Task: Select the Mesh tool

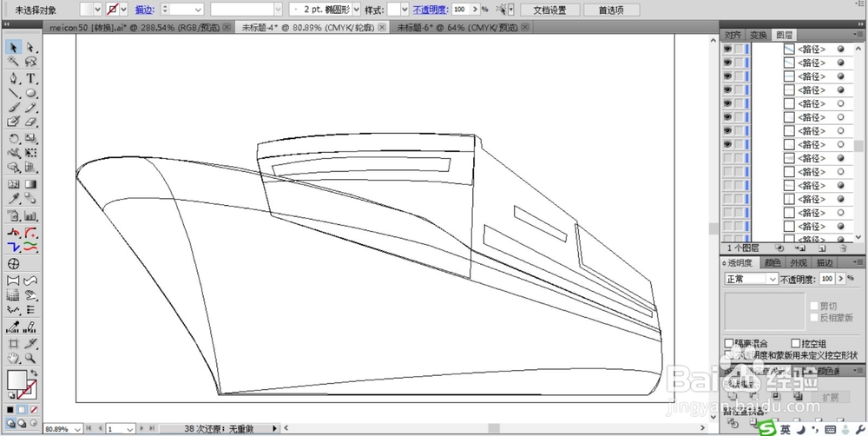Action: [14, 184]
